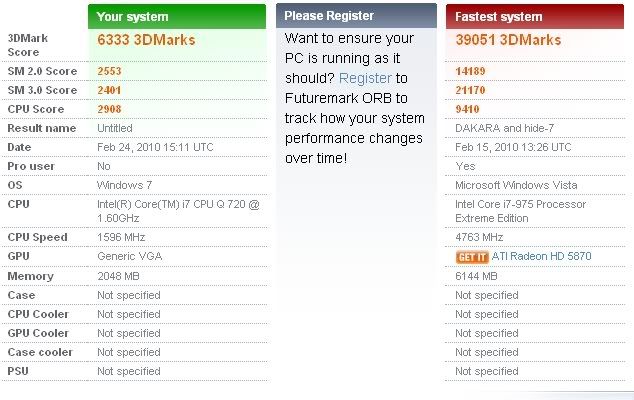Image resolution: width=634 pixels, height=400 pixels.
Task: Click Intel Core i7-975 Processor text
Action: point(520,204)
